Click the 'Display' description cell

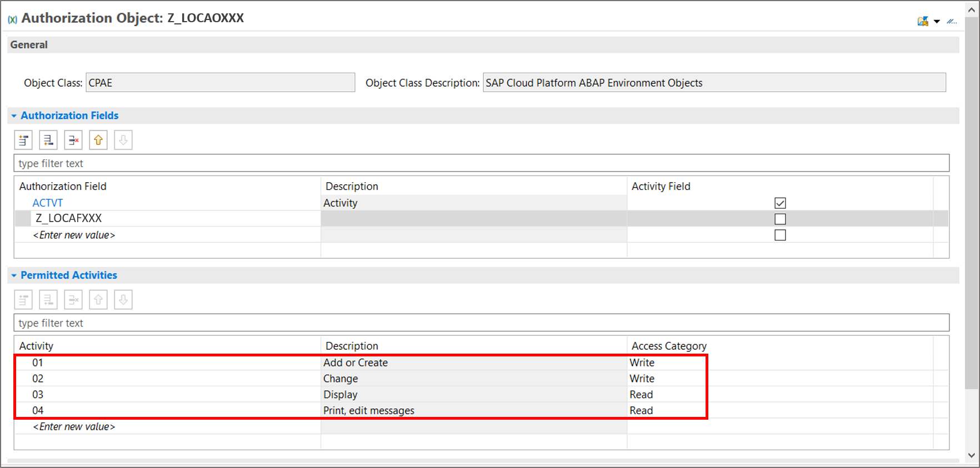point(474,395)
